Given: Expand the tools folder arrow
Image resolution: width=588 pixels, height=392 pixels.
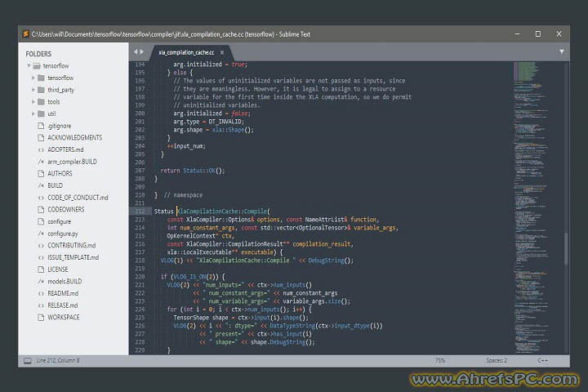Looking at the screenshot, I should (33, 101).
